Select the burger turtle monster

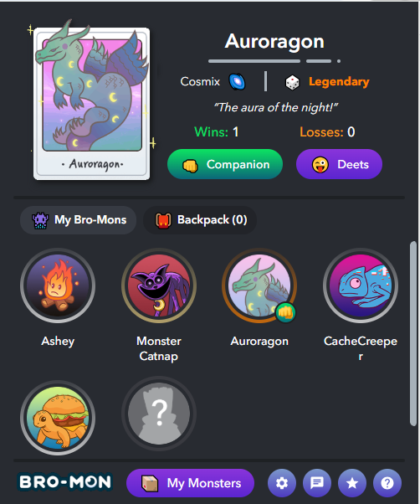click(58, 418)
